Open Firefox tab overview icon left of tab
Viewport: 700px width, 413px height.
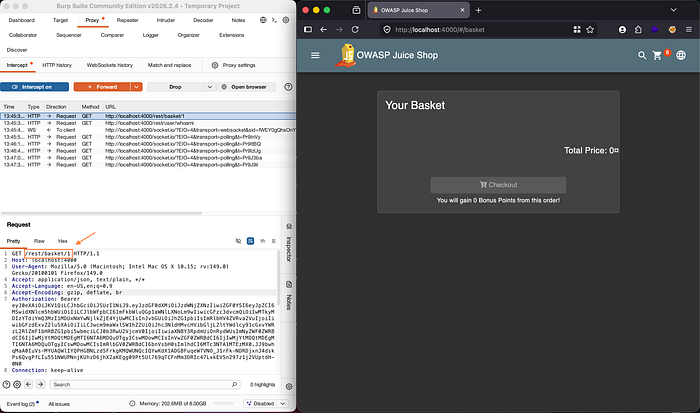point(356,10)
